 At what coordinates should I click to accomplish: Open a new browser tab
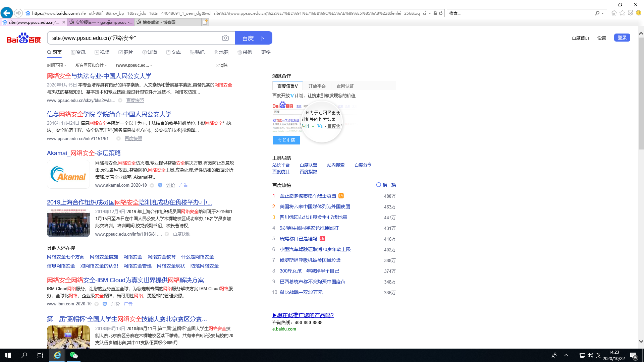205,22
